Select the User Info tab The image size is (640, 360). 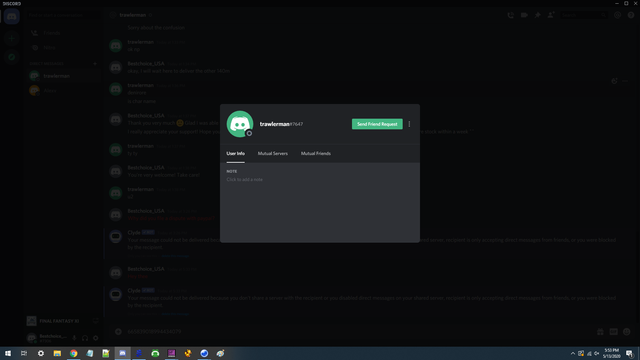point(236,153)
